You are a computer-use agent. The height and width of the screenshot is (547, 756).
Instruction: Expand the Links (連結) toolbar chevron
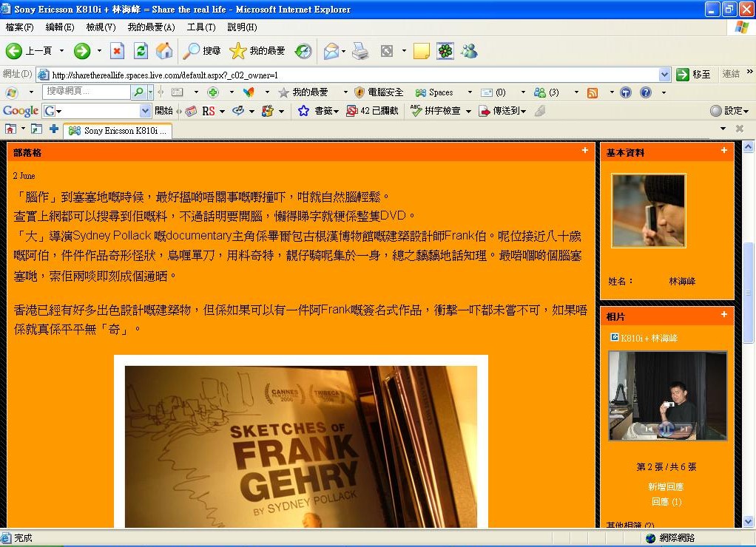coord(750,71)
